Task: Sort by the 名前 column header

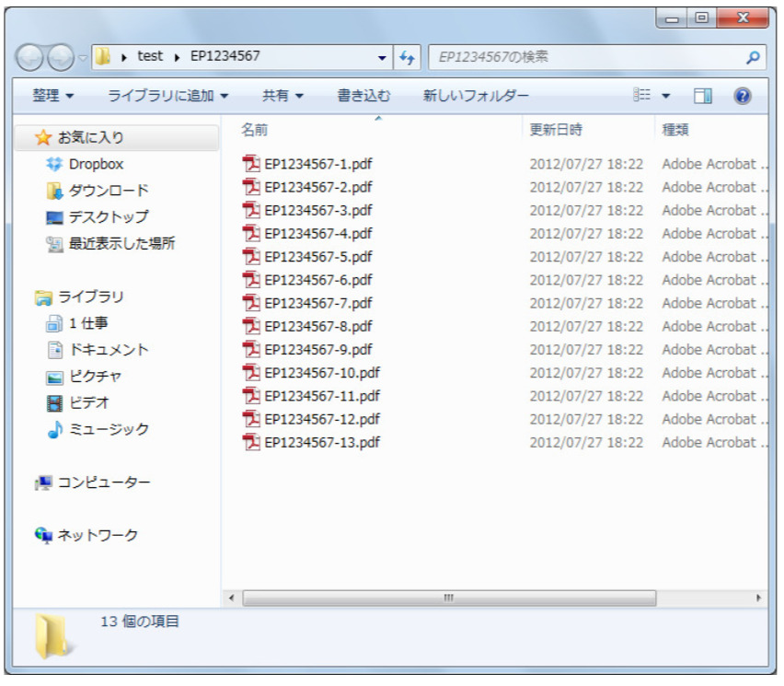Action: 255,130
